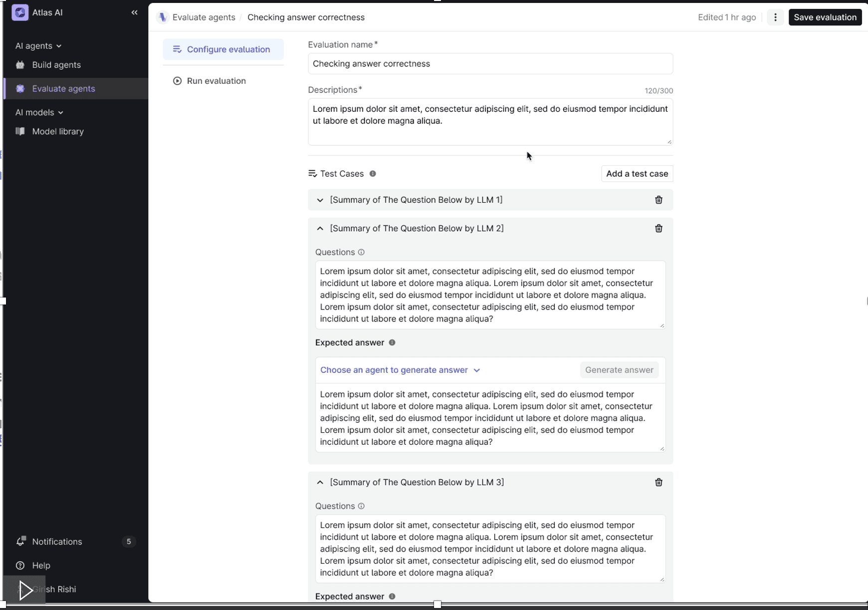The image size is (868, 610).
Task: Click the Atlas AI logo
Action: click(20, 12)
